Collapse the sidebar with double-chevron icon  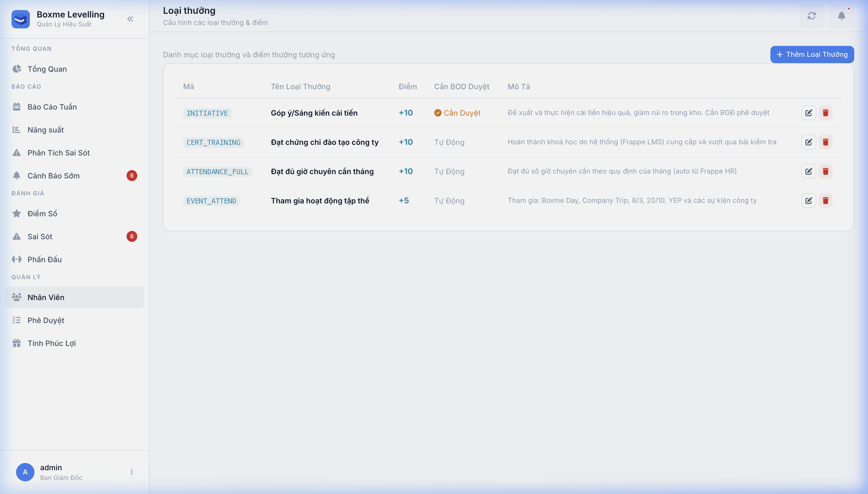130,19
